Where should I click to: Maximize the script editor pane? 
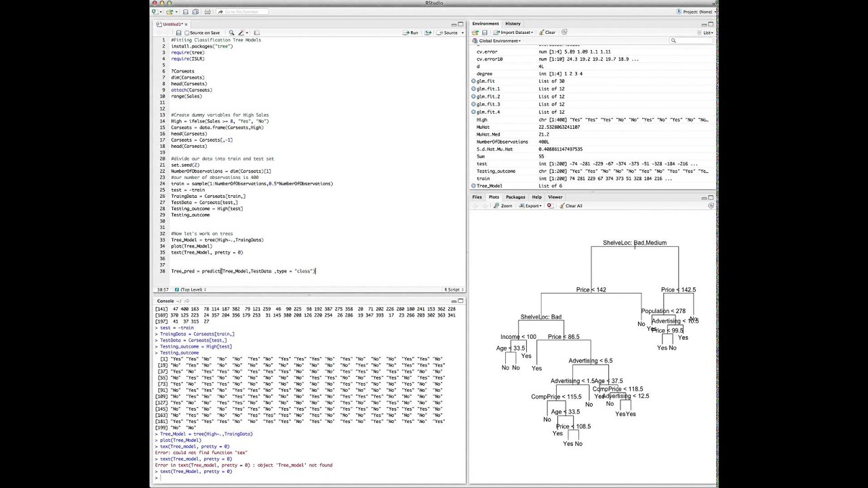[x=460, y=24]
